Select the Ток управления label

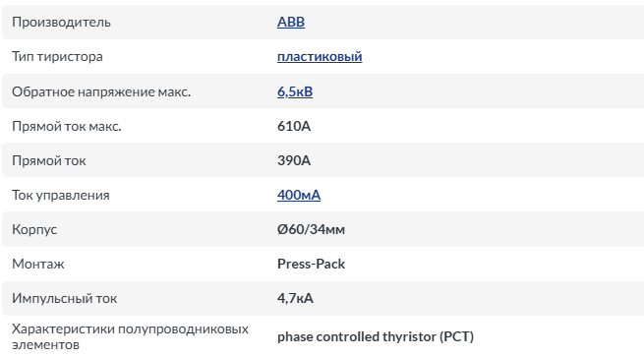pyautogui.click(x=61, y=195)
